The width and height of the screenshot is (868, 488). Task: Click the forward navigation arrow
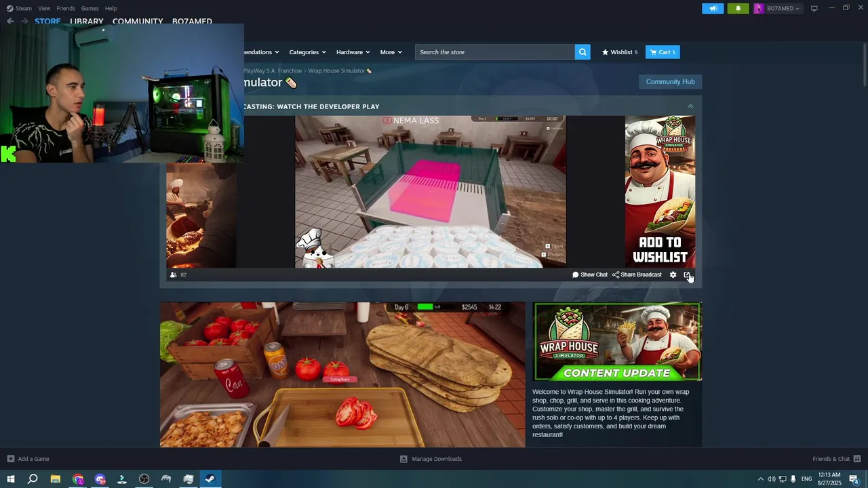(x=24, y=21)
